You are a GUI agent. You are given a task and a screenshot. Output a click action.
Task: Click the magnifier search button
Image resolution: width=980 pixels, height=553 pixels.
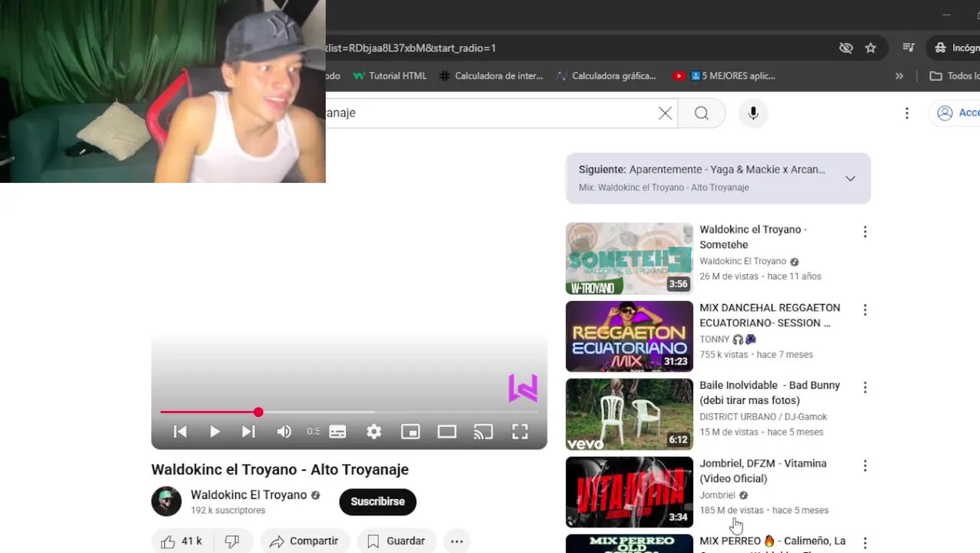[x=701, y=113]
